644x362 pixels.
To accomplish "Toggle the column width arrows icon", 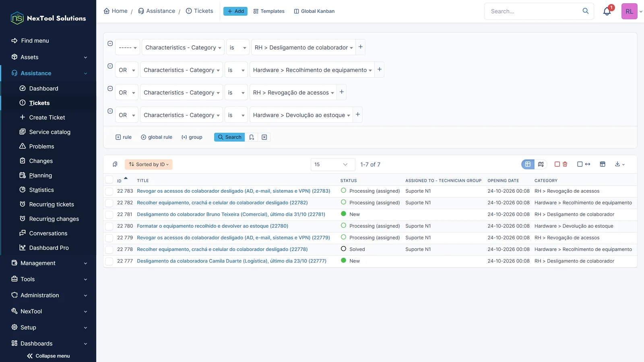I will pos(588,164).
